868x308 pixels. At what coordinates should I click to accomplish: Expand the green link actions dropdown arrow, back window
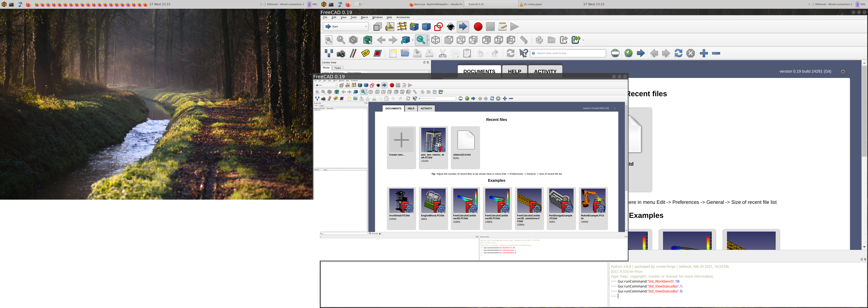tap(583, 40)
